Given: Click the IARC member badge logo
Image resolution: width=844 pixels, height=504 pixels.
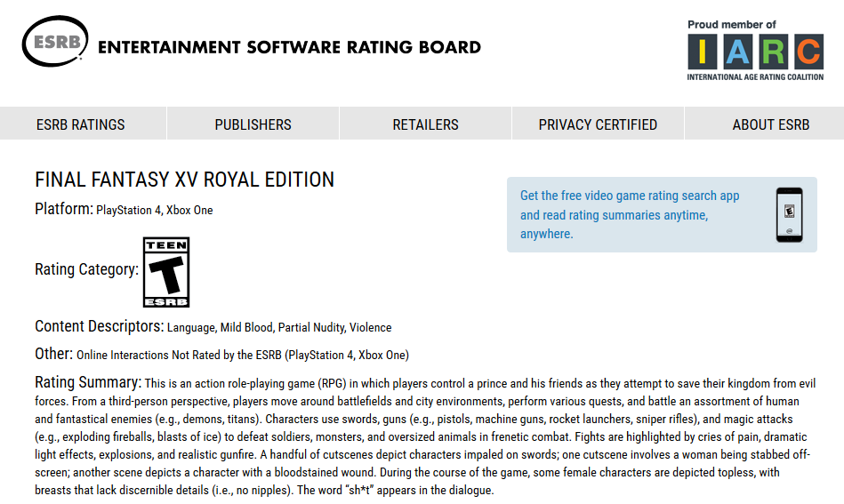Looking at the screenshot, I should 755,52.
